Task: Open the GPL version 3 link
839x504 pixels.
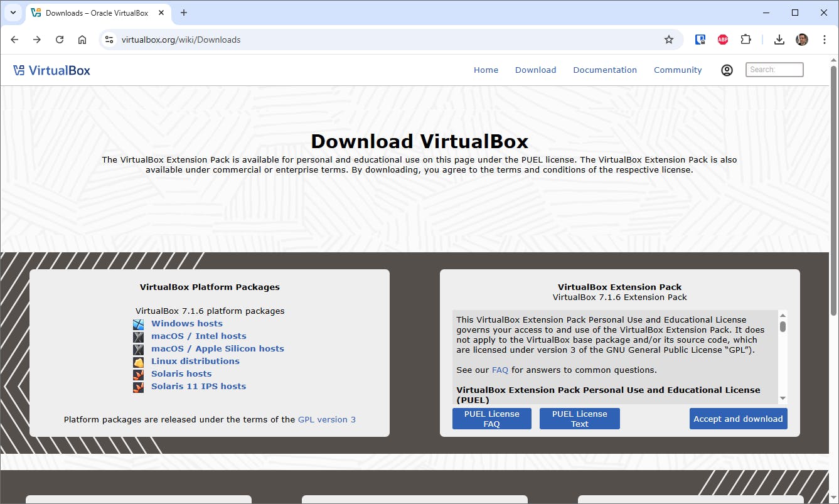Action: tap(327, 420)
